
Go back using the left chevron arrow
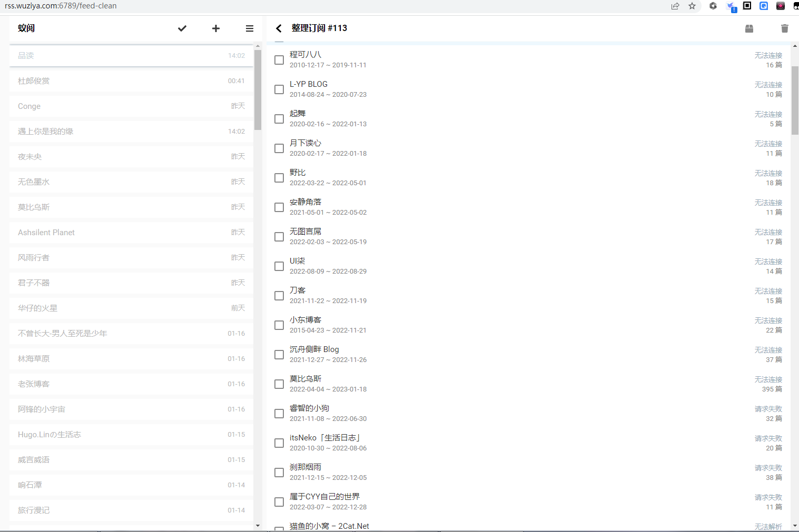(279, 28)
